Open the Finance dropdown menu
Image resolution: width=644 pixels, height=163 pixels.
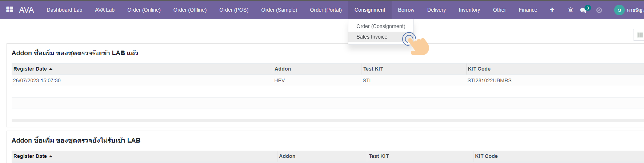pyautogui.click(x=528, y=10)
